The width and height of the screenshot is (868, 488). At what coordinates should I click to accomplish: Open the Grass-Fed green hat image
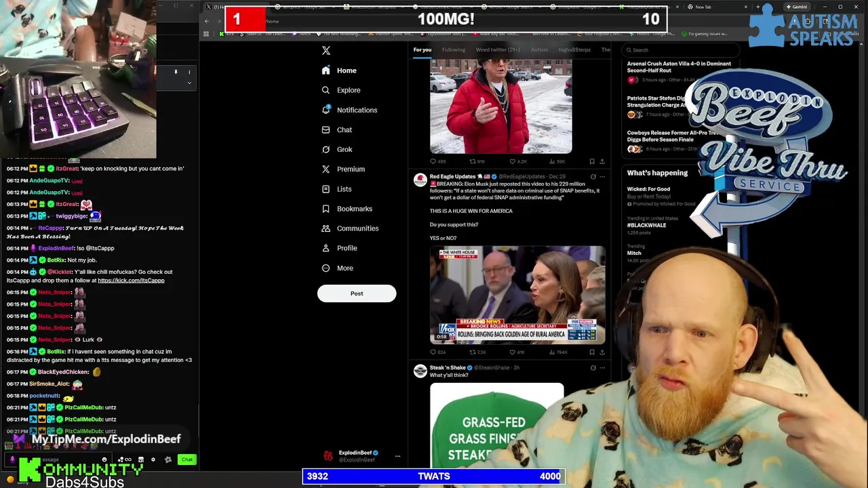coord(496,425)
